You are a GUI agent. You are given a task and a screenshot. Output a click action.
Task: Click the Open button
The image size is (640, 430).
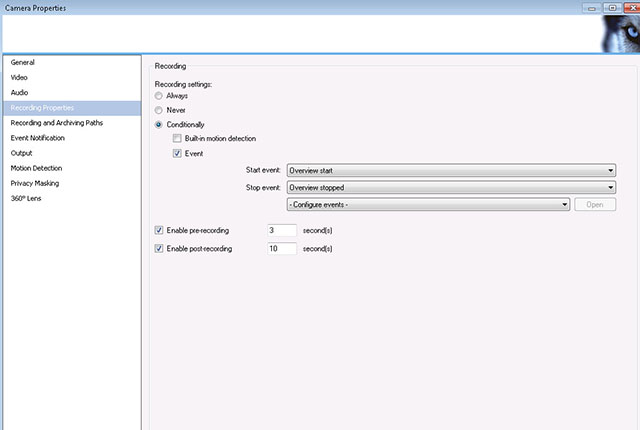[594, 204]
